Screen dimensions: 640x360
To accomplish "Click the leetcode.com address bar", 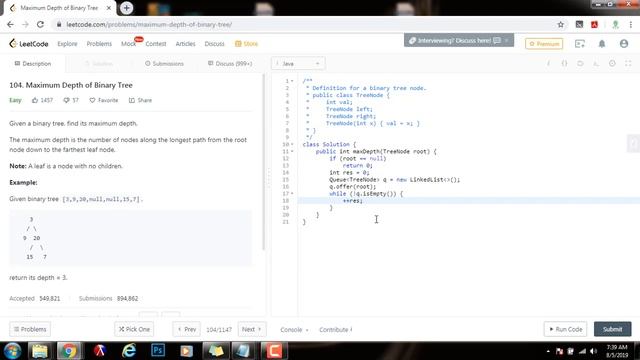I will pyautogui.click(x=310, y=24).
